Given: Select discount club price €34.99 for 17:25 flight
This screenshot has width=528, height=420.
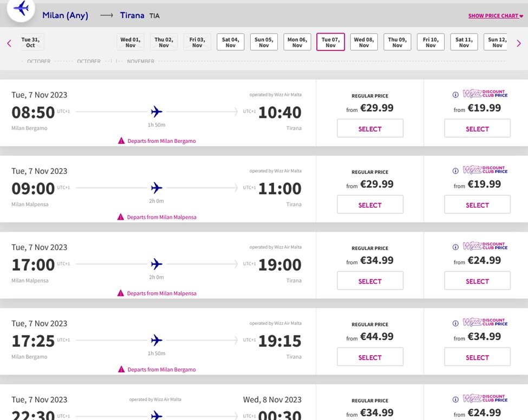Looking at the screenshot, I should [477, 357].
